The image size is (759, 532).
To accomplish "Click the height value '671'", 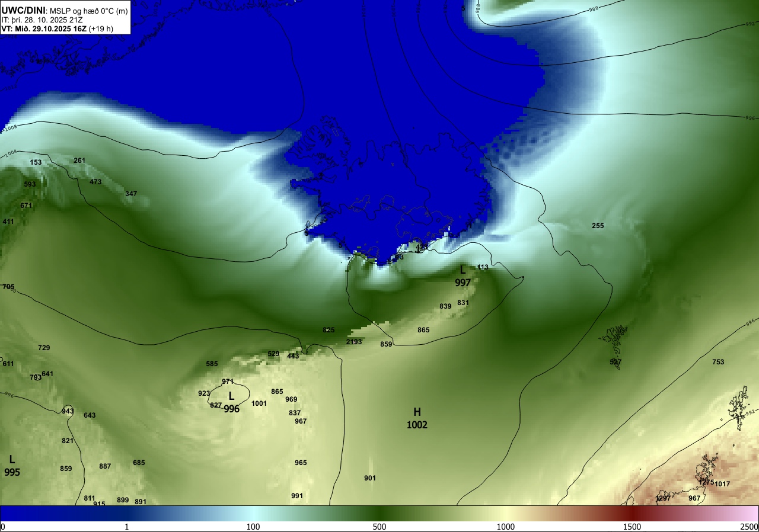I will tap(26, 206).
